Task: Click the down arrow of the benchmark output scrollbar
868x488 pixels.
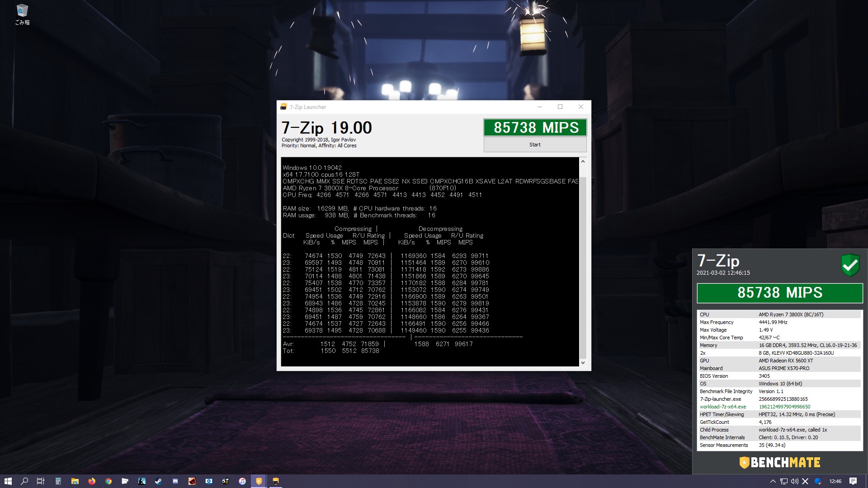Action: coord(583,362)
